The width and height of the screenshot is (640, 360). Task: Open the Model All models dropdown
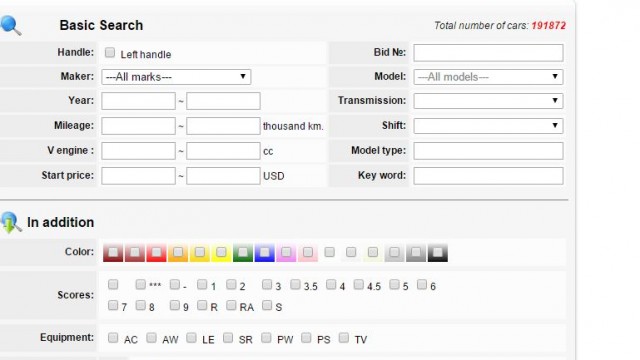point(488,77)
